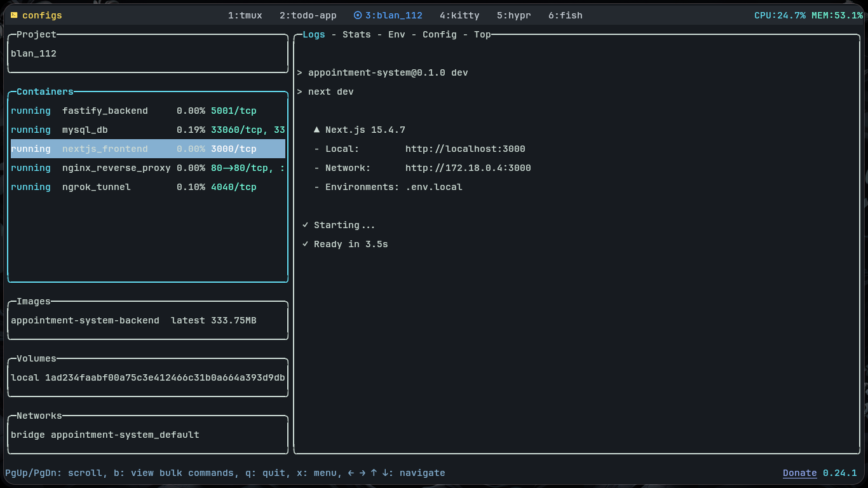Select the appointment-system-backend image
The image size is (868, 488).
pos(85,320)
